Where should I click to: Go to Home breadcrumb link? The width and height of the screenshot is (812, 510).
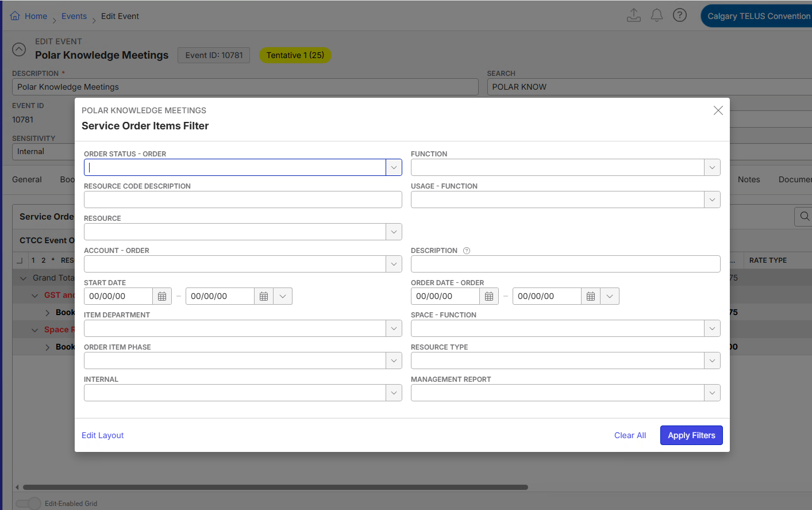pos(36,16)
